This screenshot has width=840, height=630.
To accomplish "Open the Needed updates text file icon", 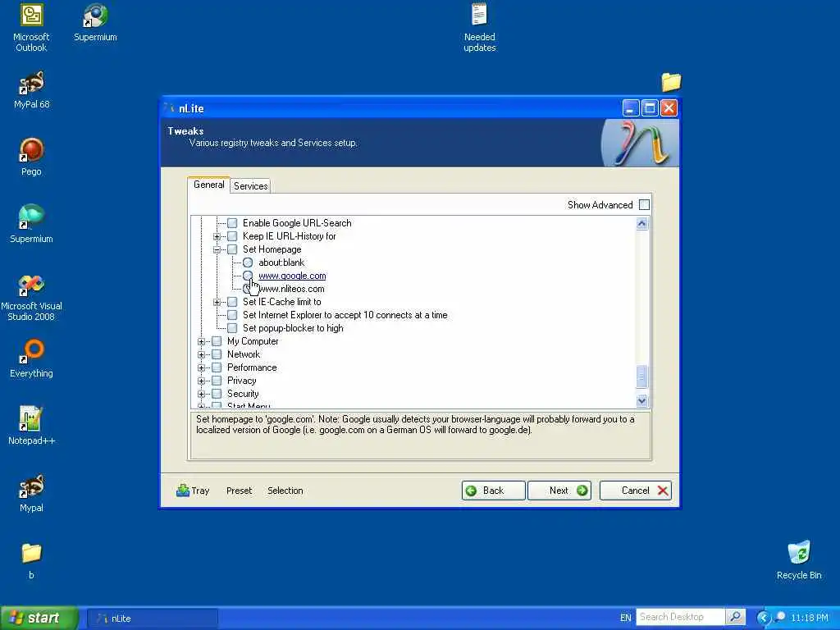I will click(x=479, y=27).
